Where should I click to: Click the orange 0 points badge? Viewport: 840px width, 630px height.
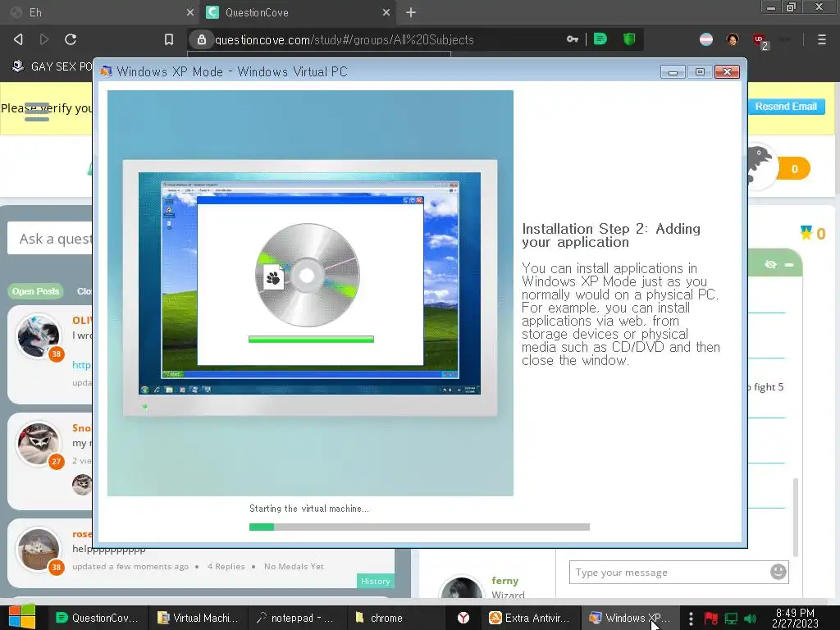794,169
